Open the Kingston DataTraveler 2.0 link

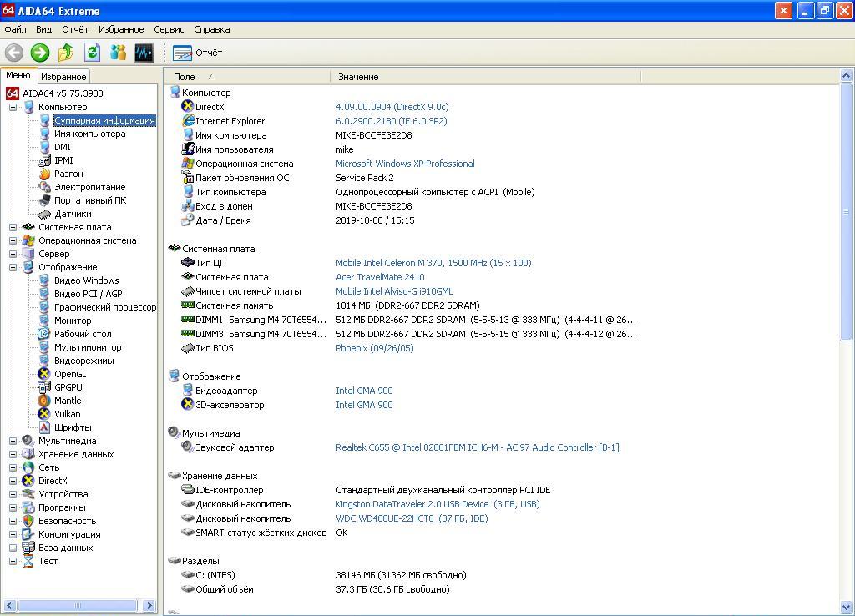point(438,504)
